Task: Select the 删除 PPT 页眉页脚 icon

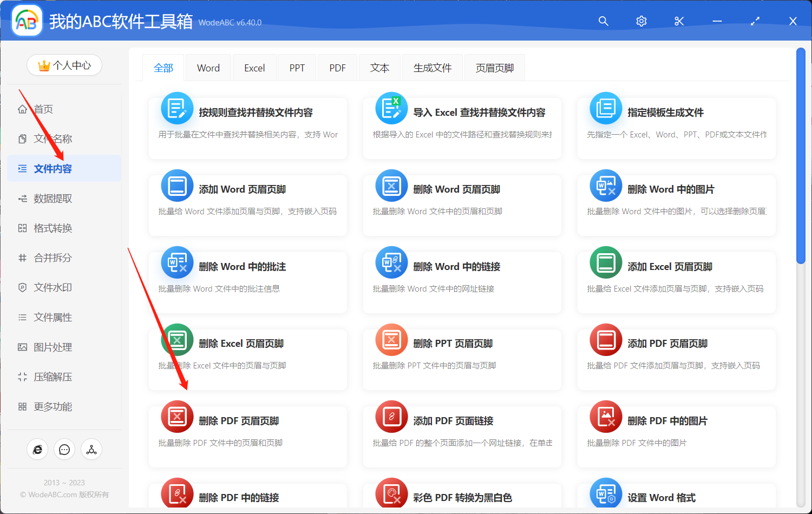Action: click(391, 340)
